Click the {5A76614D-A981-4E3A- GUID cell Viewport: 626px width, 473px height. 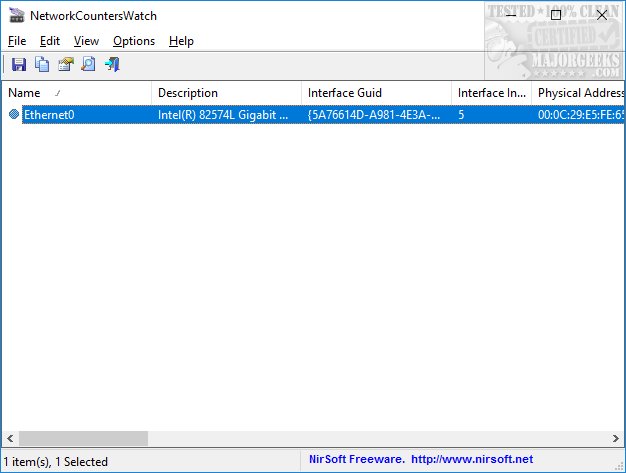coord(374,115)
